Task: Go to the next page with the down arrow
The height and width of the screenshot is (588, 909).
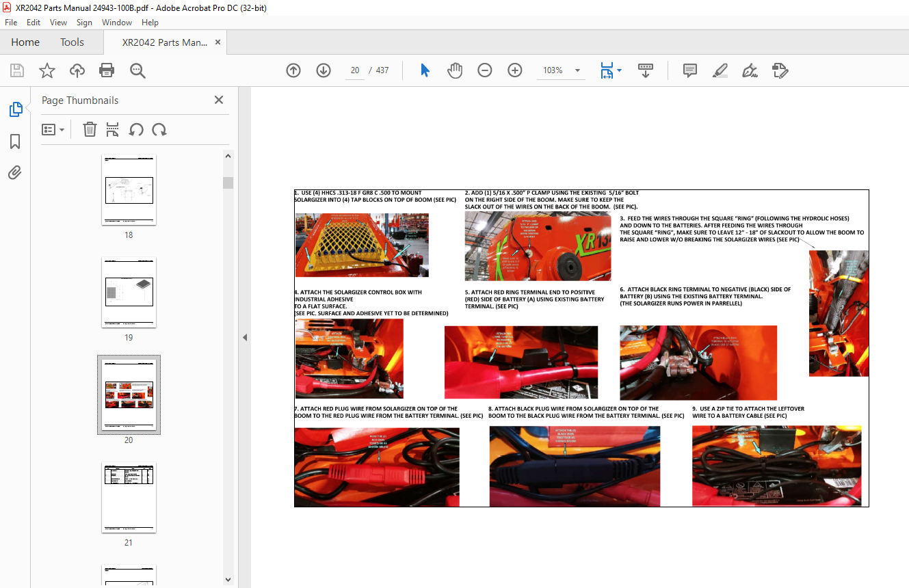Action: [324, 70]
